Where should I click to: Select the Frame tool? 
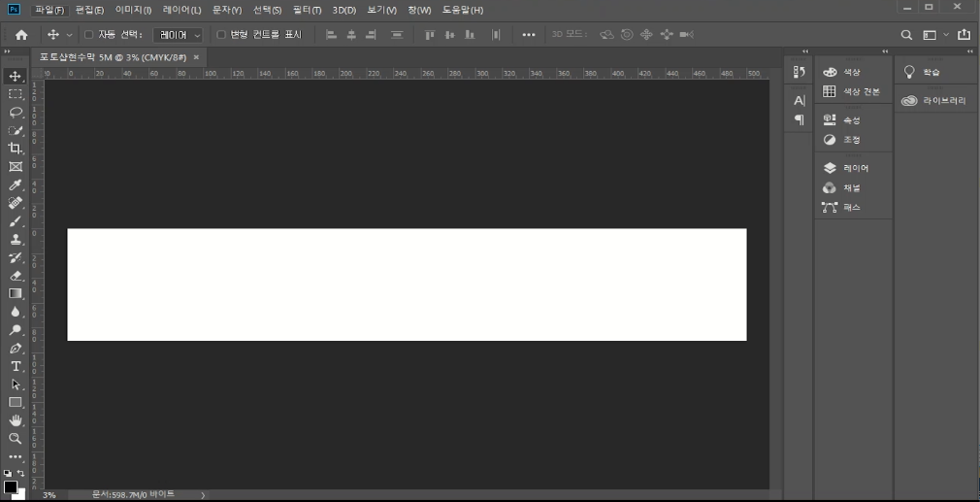click(15, 167)
